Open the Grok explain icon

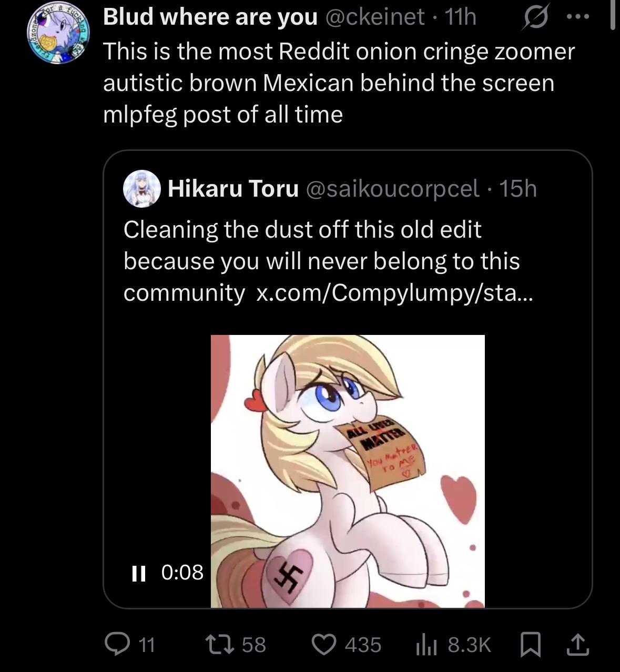(534, 18)
